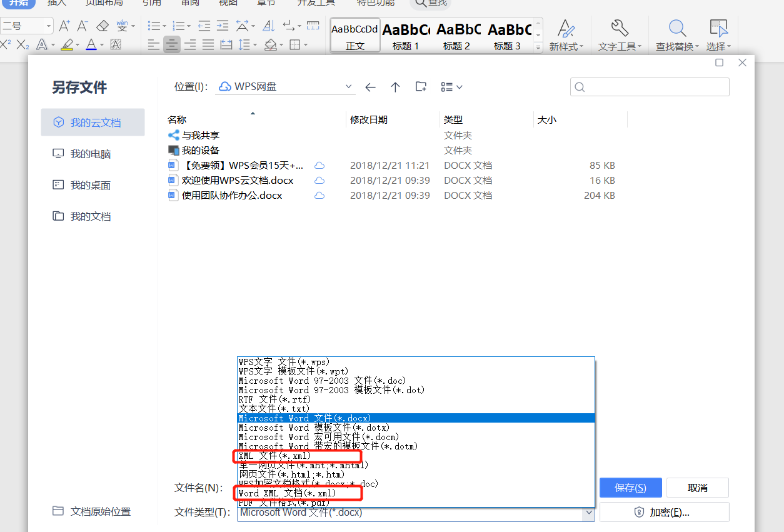Open the 与我共享 folder
Screen dimensions: 784x532
[x=201, y=135]
